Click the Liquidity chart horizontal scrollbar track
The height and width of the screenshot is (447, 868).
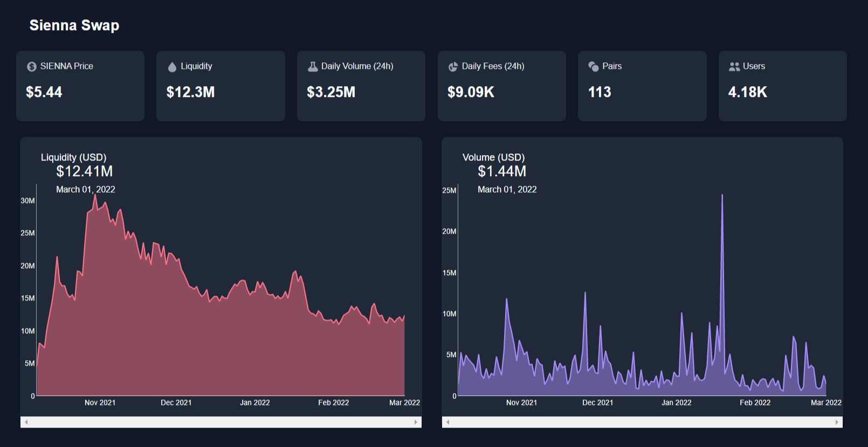(221, 422)
